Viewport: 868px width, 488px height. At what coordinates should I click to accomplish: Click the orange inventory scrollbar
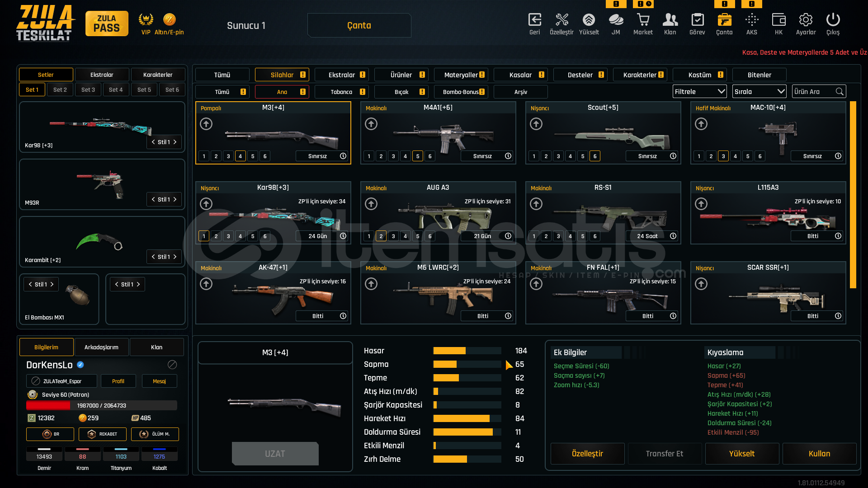click(x=853, y=194)
